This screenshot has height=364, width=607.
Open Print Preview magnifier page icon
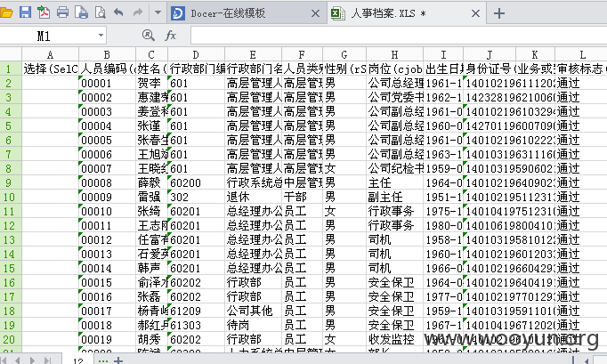coord(101,12)
